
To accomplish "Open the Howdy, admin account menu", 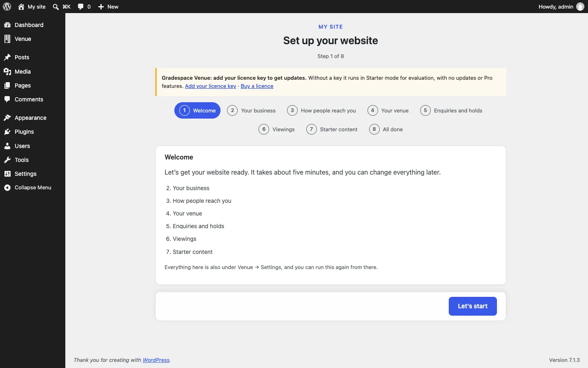I will tap(561, 7).
